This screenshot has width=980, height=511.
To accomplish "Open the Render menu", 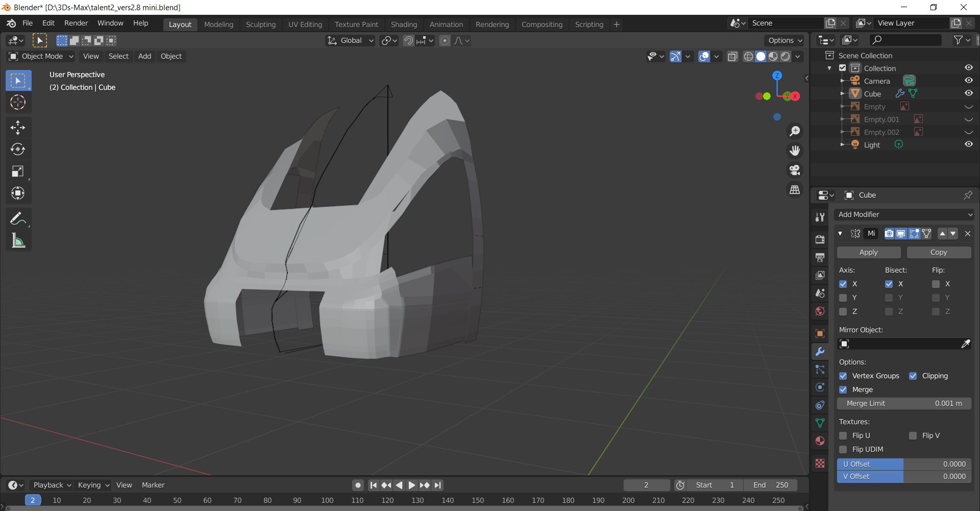I will 76,23.
